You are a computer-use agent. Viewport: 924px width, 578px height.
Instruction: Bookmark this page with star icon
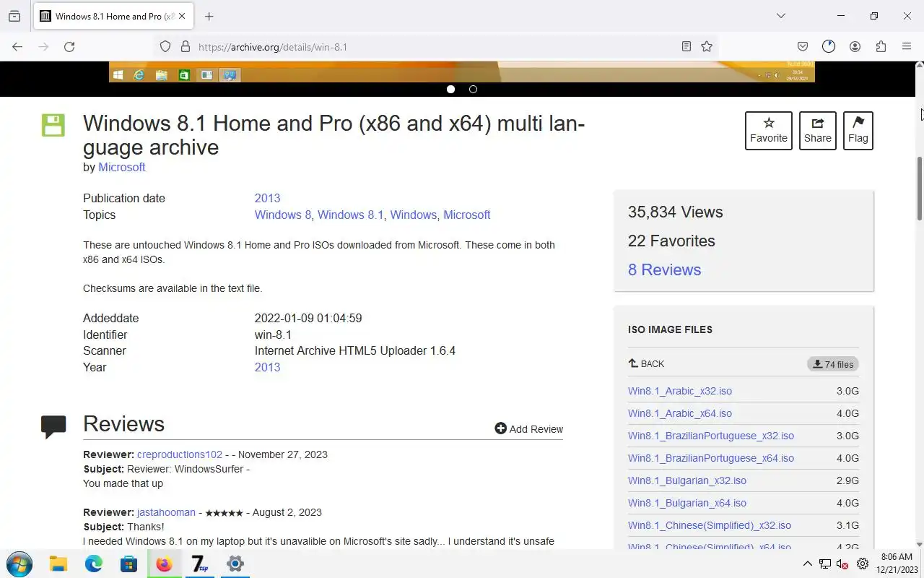pos(707,47)
